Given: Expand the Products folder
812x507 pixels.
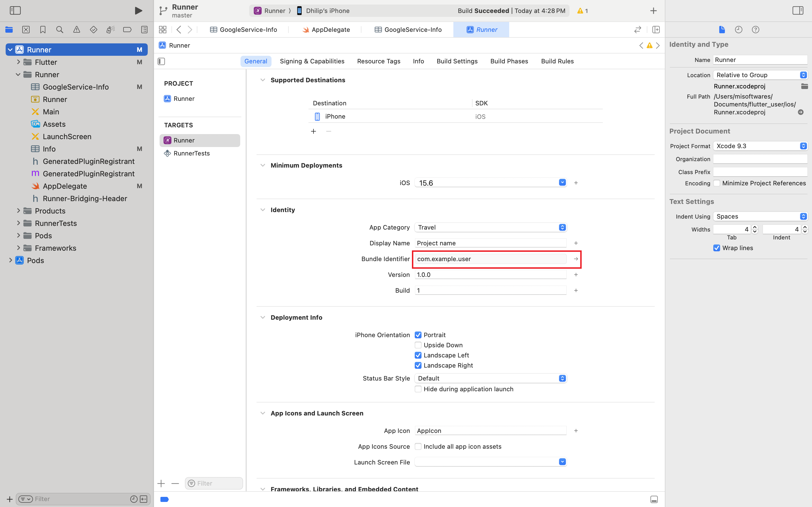Looking at the screenshot, I should 18,211.
